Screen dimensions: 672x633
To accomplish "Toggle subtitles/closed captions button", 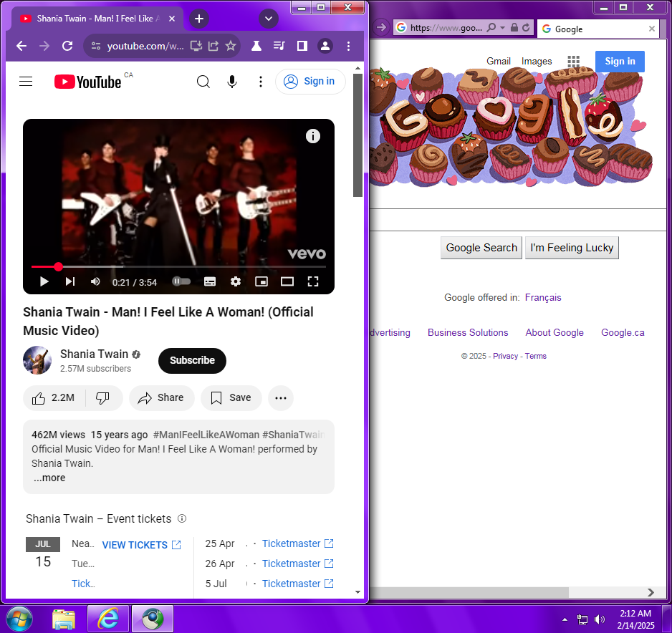I will (x=210, y=281).
